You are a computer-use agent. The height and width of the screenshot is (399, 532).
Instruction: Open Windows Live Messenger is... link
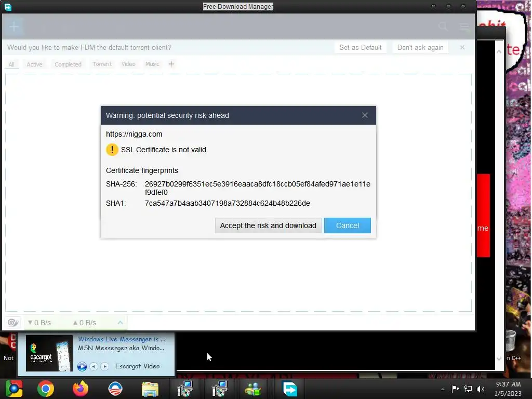[122, 339]
